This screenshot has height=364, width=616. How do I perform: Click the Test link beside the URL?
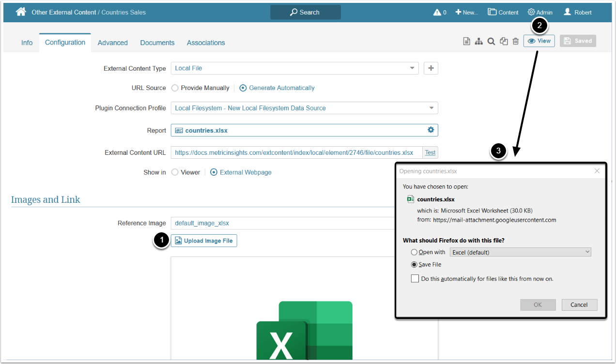430,152
